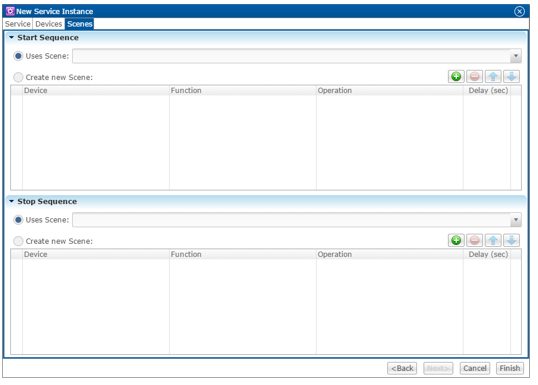Click move up arrow in Stop Sequence

tap(493, 240)
